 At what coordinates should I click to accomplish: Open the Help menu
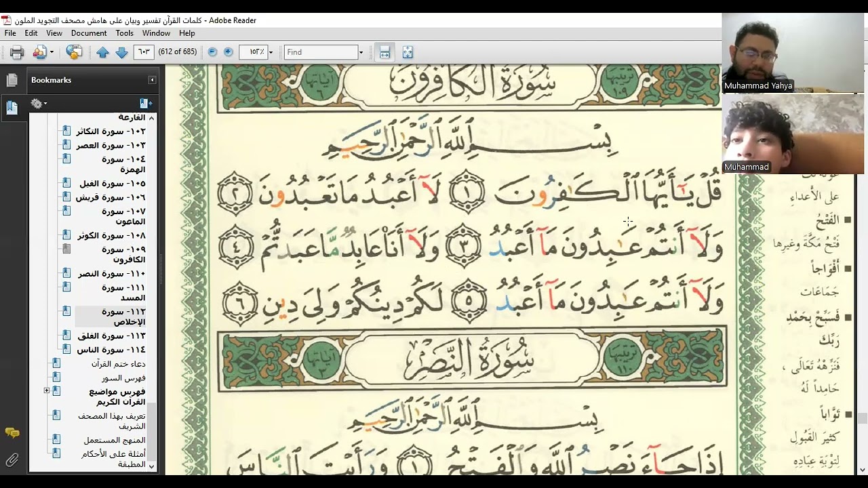[x=187, y=33]
